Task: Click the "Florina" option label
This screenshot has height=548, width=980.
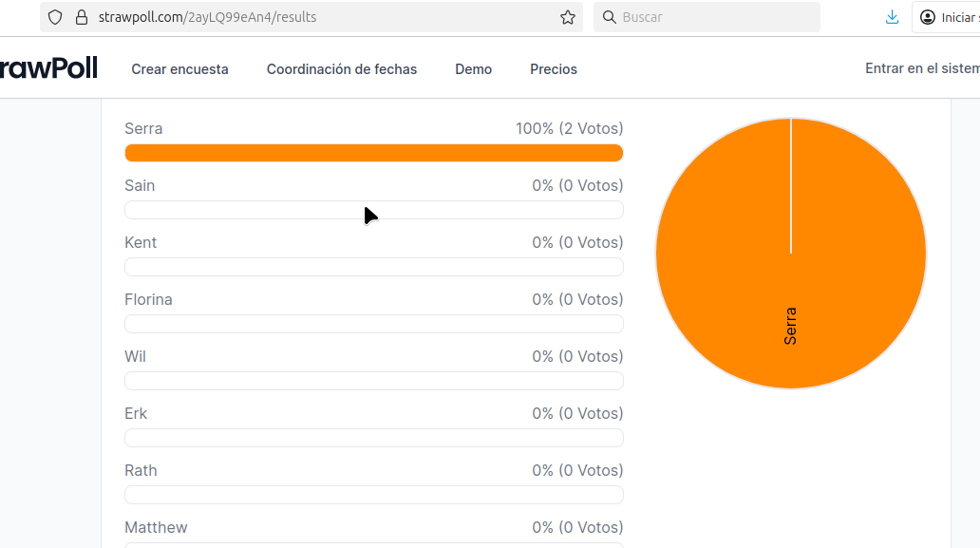Action: [148, 299]
